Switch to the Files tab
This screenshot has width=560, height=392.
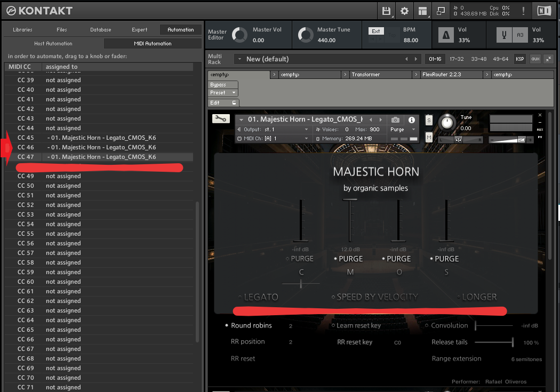(61, 30)
